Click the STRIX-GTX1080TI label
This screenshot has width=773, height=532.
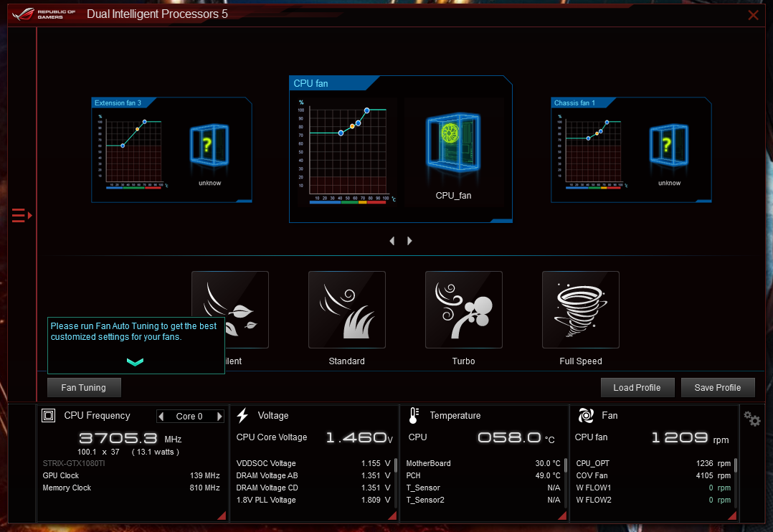[74, 463]
